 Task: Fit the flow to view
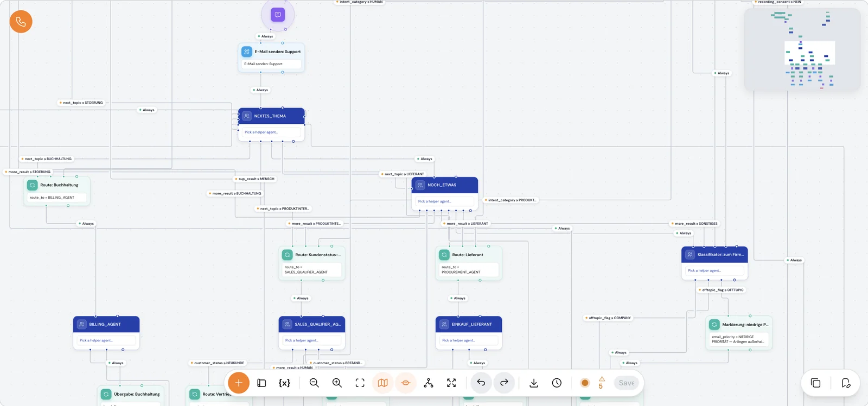pos(360,383)
